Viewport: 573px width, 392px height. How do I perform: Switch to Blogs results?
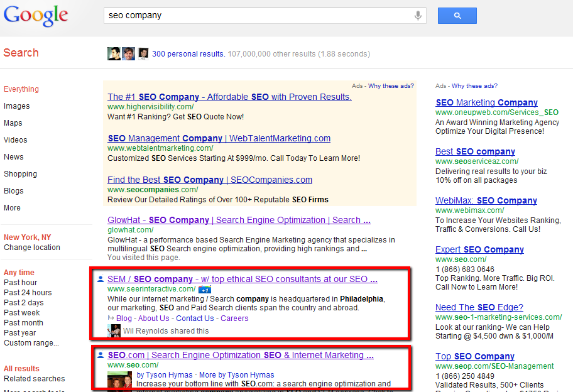(x=14, y=191)
